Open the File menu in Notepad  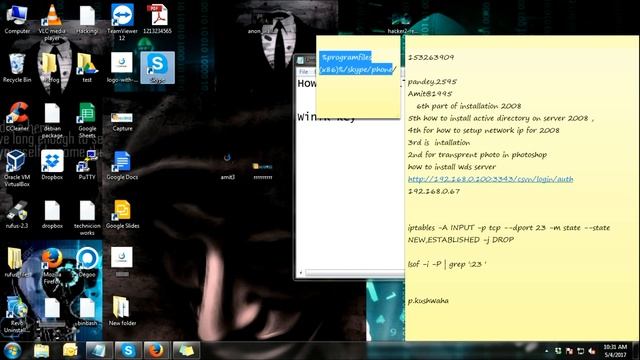click(x=303, y=71)
